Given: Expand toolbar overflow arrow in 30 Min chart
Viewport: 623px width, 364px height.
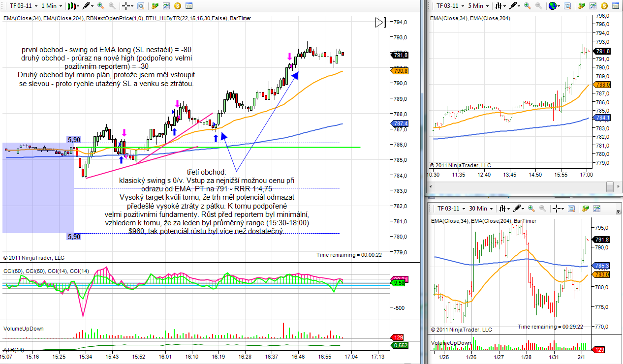Looking at the screenshot, I should point(619,211).
